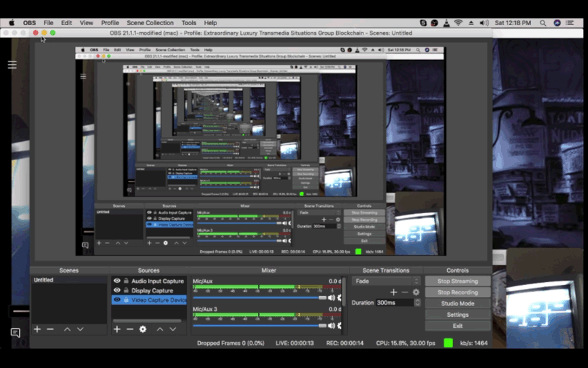588x368 pixels.
Task: Open the Profile menu
Action: pos(110,23)
